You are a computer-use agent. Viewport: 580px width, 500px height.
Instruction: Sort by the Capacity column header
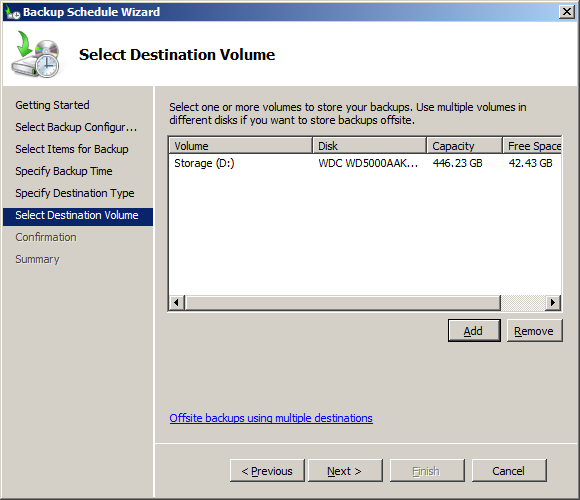pyautogui.click(x=464, y=146)
